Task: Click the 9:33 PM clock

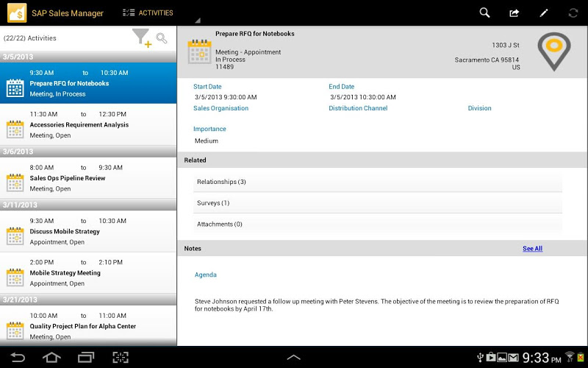Action: (542, 358)
